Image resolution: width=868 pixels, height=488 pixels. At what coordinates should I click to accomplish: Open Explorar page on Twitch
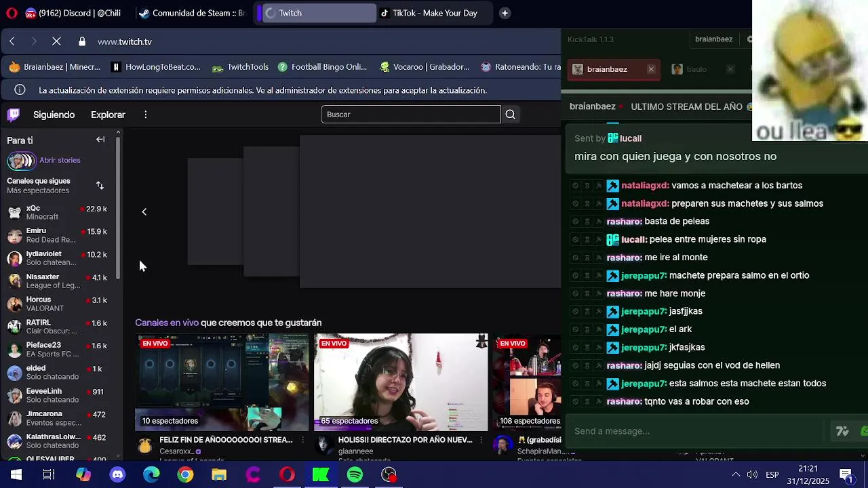108,115
